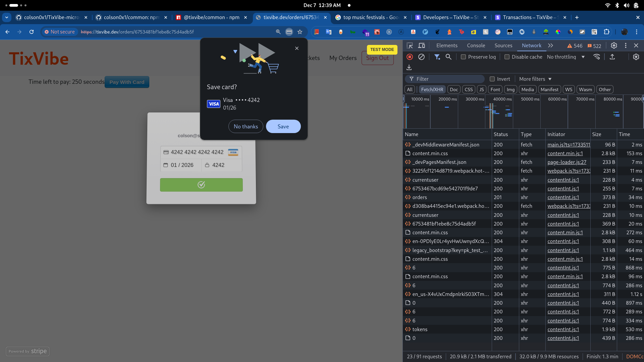Viewport: 644px width, 362px height.
Task: Select the tokens request row
Action: tap(523, 329)
